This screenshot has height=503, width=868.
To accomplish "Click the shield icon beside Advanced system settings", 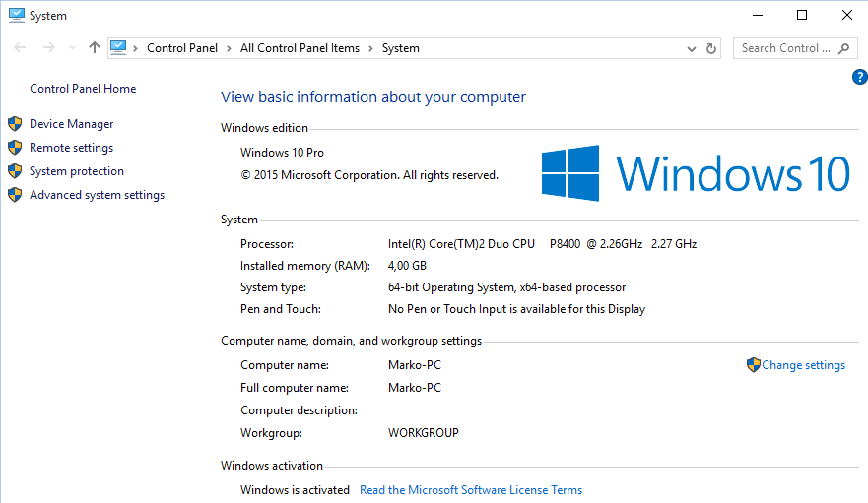I will click(15, 195).
